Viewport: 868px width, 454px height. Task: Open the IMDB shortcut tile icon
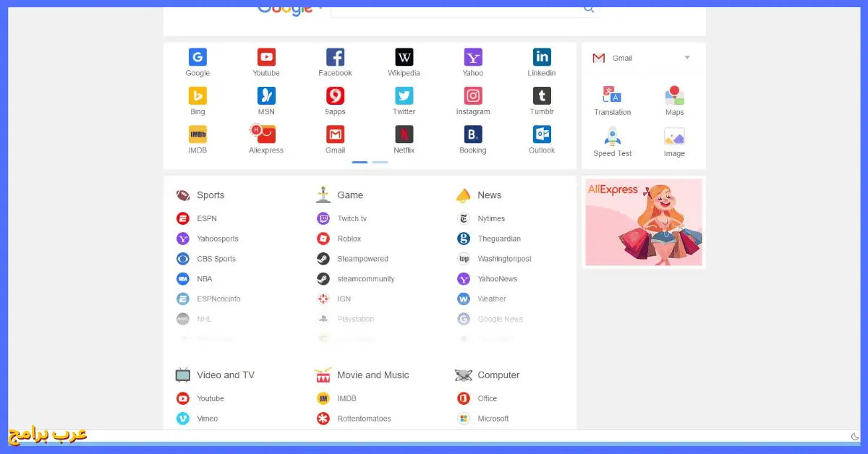pos(197,134)
